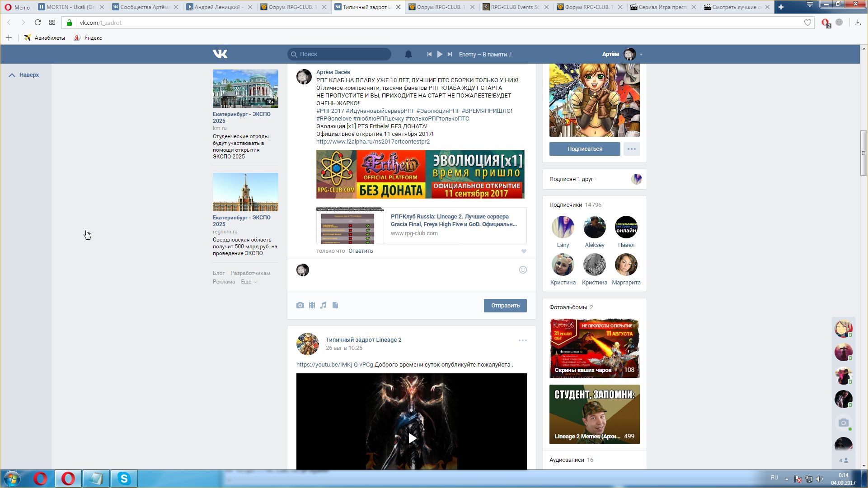The width and height of the screenshot is (868, 488).
Task: Open subscriber Lany's profile
Action: click(x=563, y=232)
